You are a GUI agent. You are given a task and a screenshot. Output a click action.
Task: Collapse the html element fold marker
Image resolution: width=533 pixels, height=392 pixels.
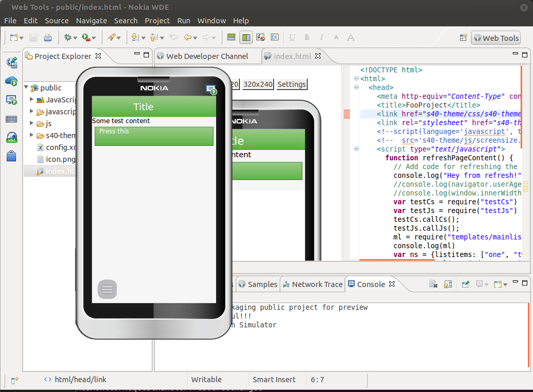[x=356, y=78]
